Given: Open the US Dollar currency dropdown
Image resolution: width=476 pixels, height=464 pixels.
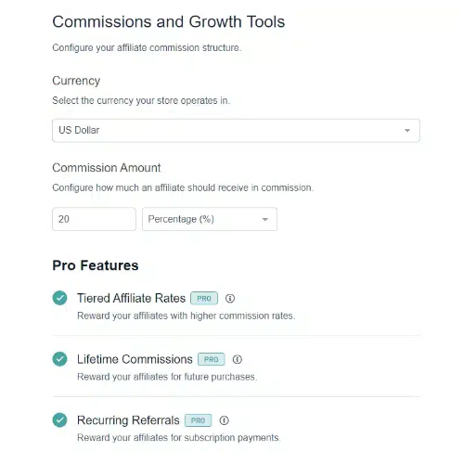Looking at the screenshot, I should pyautogui.click(x=236, y=131).
